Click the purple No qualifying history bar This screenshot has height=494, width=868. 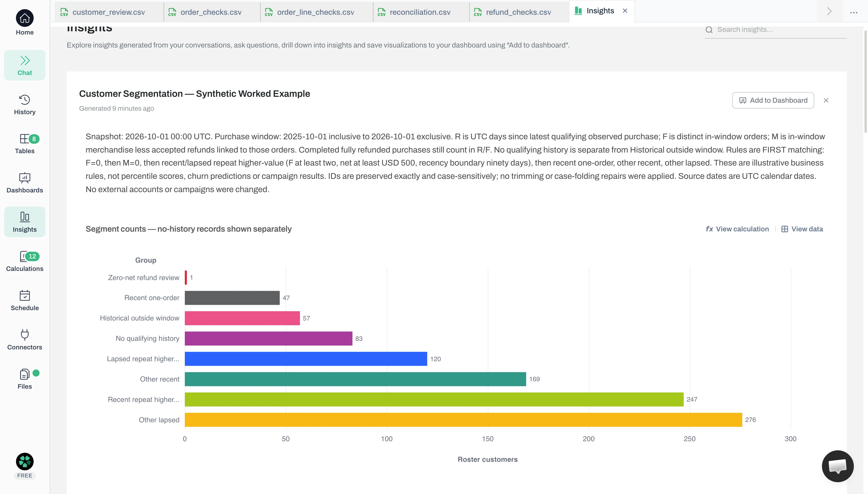pos(268,338)
